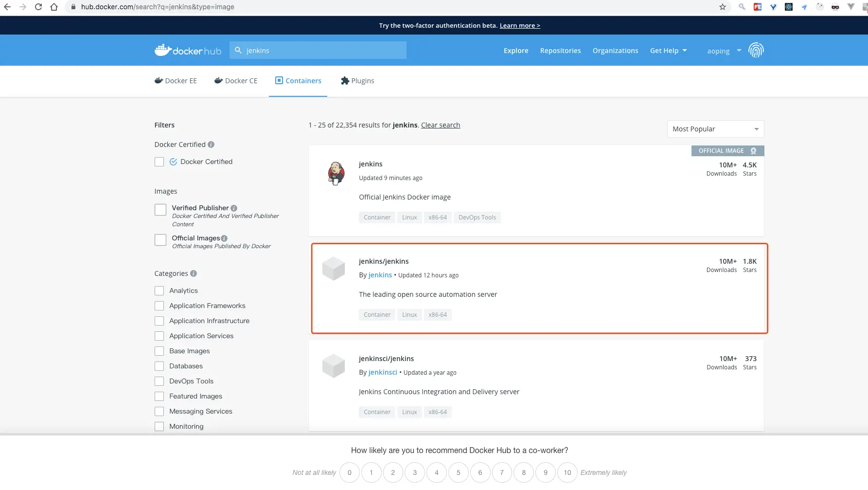
Task: Click the blue V extension icon
Action: click(773, 7)
